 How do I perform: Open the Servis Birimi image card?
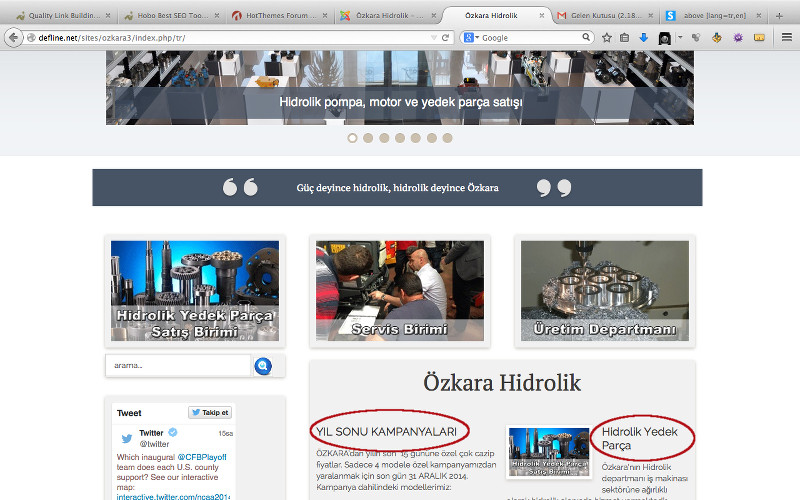400,291
